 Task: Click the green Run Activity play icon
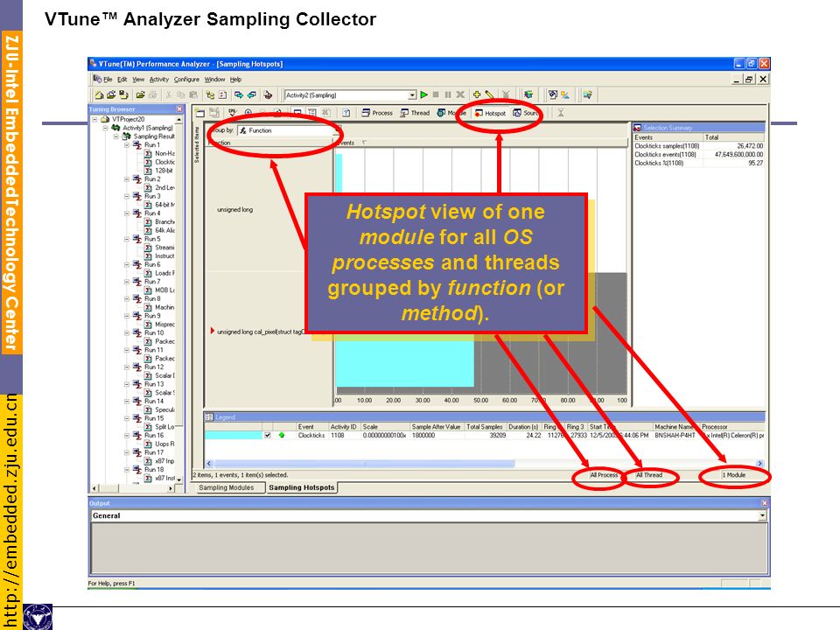pyautogui.click(x=423, y=94)
